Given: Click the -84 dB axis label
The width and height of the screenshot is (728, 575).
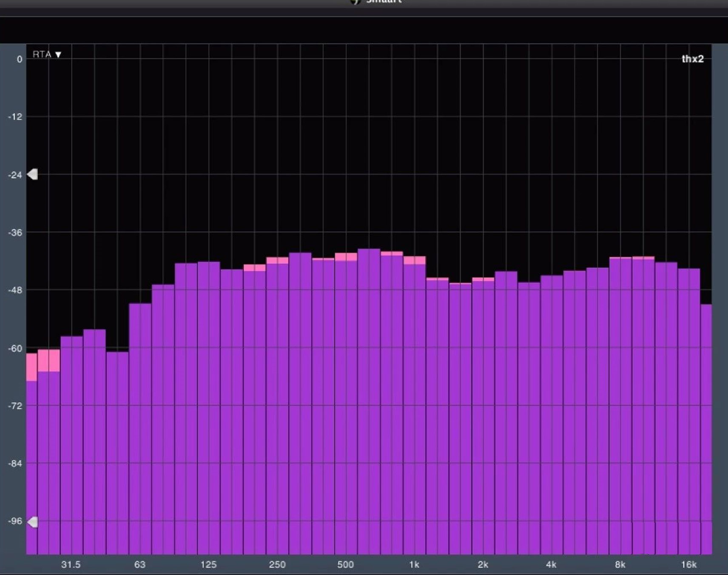Looking at the screenshot, I should tap(15, 464).
